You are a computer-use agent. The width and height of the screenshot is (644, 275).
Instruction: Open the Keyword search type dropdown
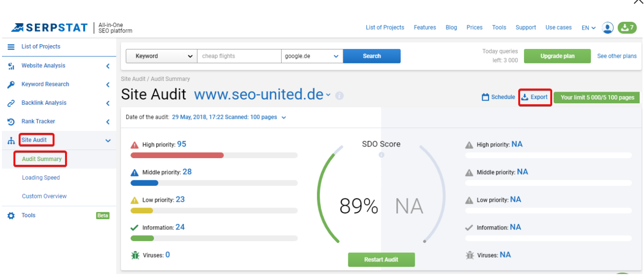point(162,56)
